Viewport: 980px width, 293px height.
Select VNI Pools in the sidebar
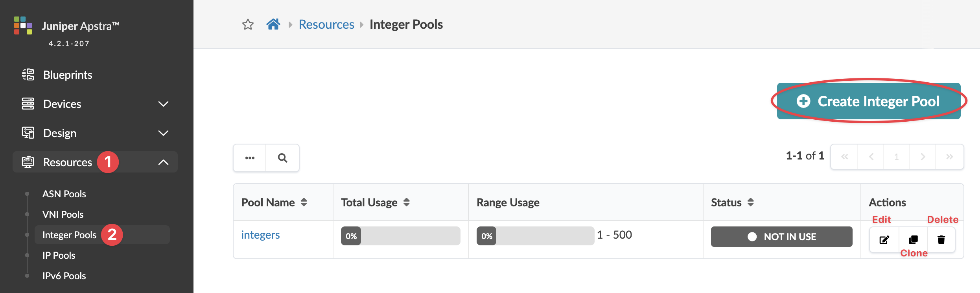[x=63, y=214]
